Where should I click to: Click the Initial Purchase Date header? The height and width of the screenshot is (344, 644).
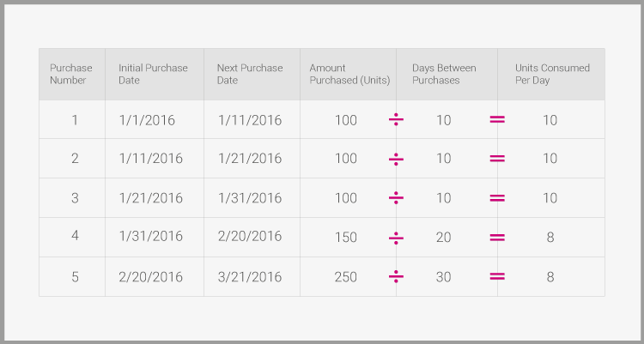pyautogui.click(x=153, y=74)
